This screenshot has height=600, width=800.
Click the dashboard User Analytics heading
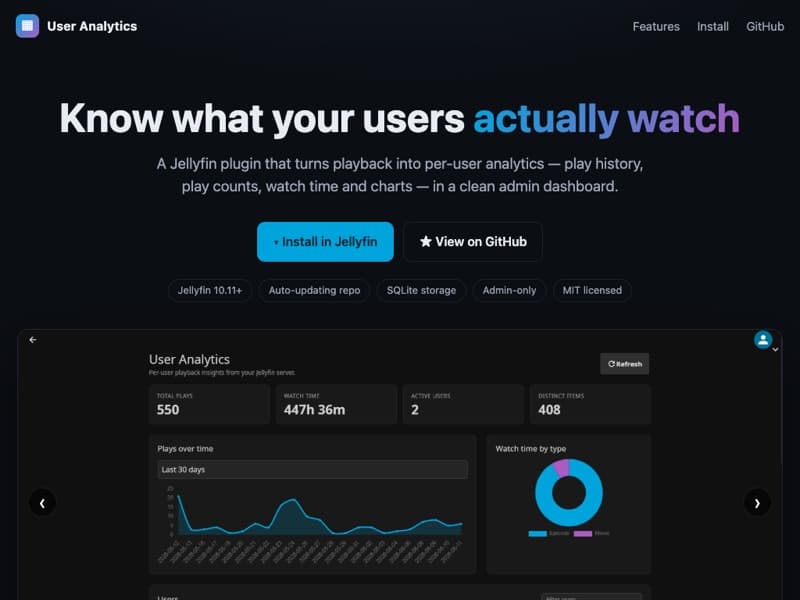(189, 360)
